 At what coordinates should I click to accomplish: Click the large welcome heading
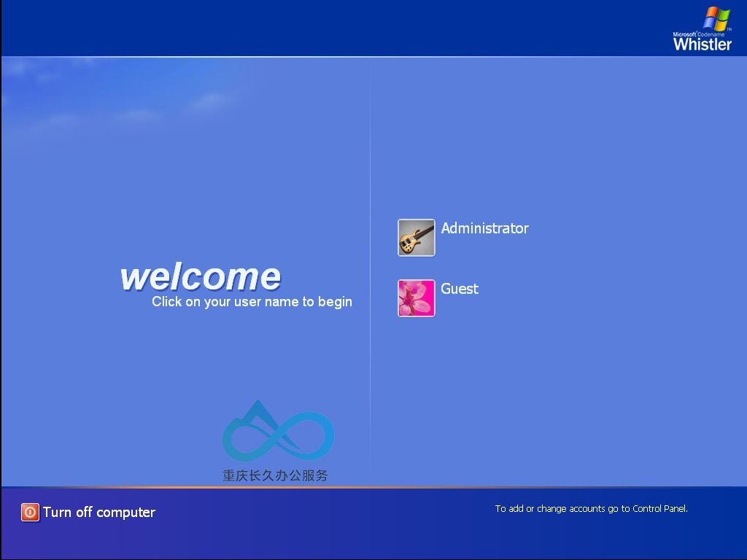(201, 276)
